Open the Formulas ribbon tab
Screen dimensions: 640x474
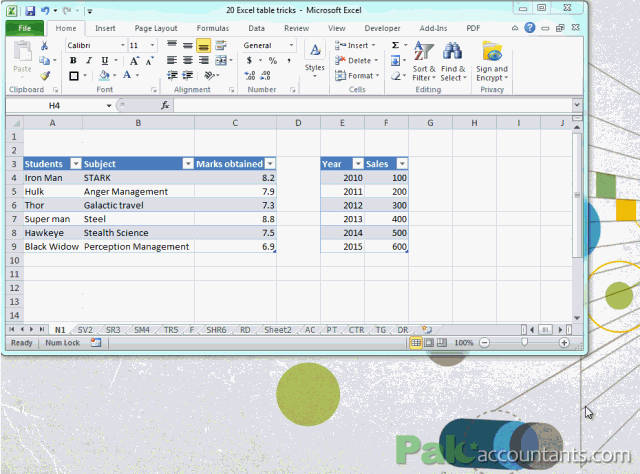[x=212, y=29]
